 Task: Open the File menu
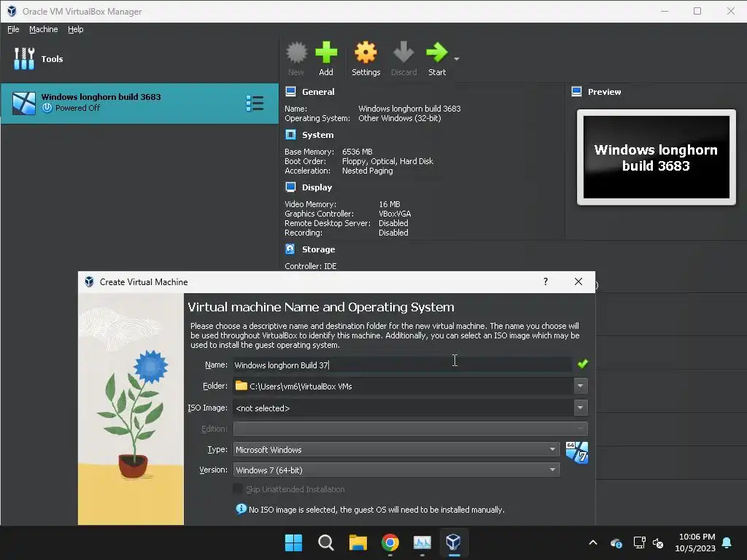(13, 29)
